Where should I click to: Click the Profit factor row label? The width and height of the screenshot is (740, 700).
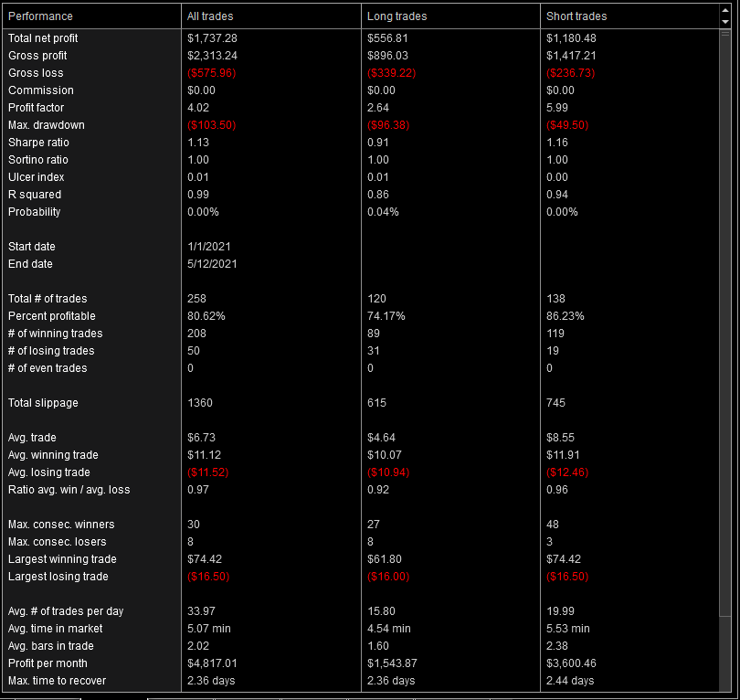tap(36, 108)
